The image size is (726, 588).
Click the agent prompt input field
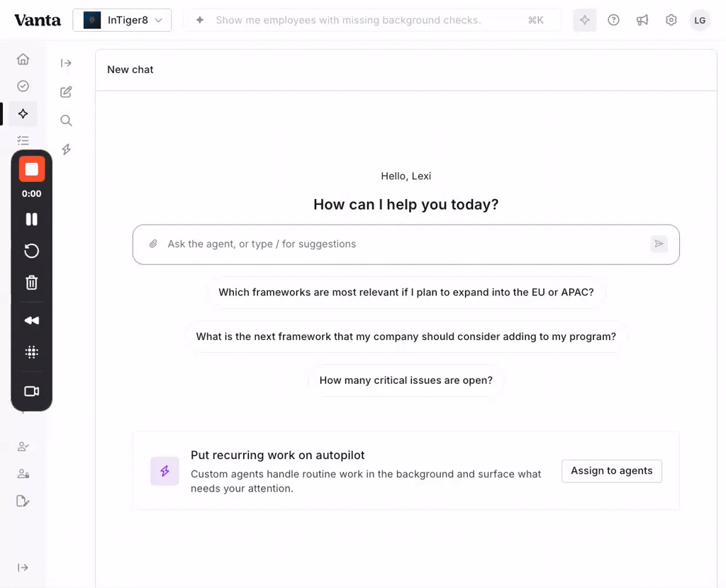point(406,244)
